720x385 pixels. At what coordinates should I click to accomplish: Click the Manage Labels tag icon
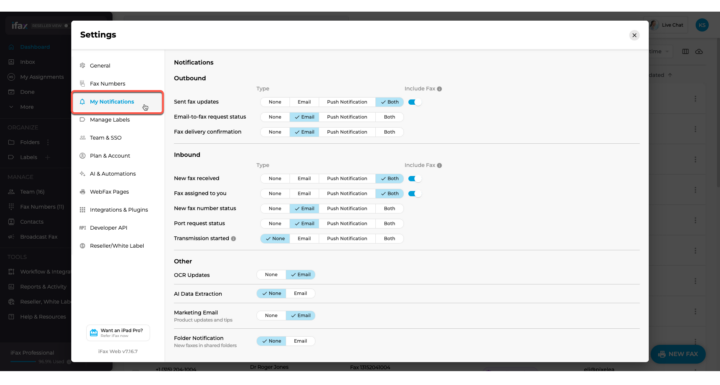click(x=82, y=119)
